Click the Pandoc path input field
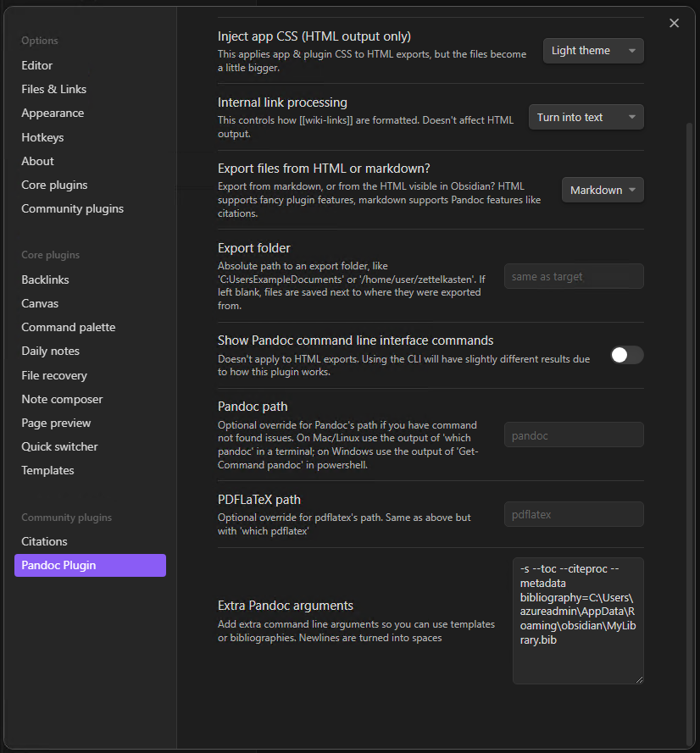 (x=574, y=435)
